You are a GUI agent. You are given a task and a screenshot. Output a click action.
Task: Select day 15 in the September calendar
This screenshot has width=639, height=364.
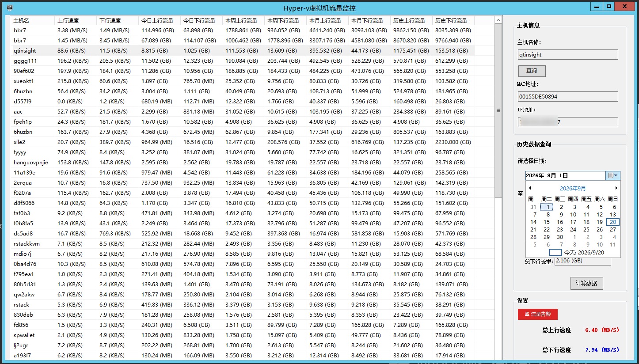click(547, 222)
